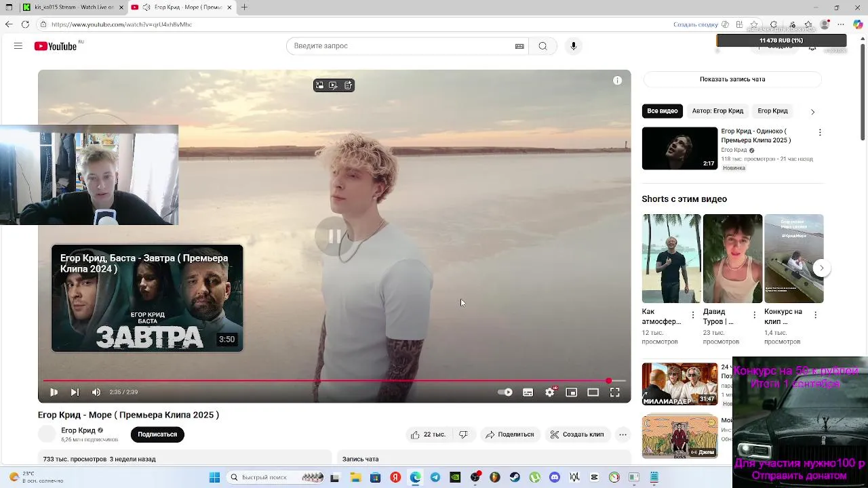Subscribe with the Подписаться button
Screen dimensions: 868x488
coord(157,434)
